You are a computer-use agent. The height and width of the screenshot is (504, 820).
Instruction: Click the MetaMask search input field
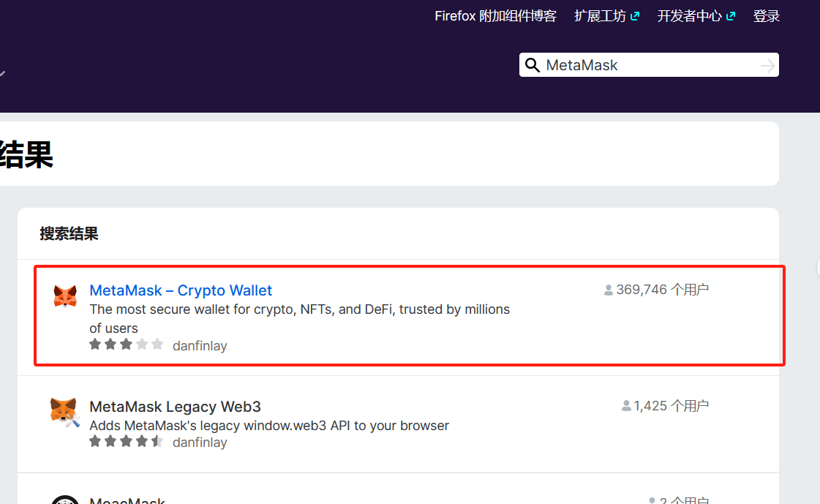point(649,65)
